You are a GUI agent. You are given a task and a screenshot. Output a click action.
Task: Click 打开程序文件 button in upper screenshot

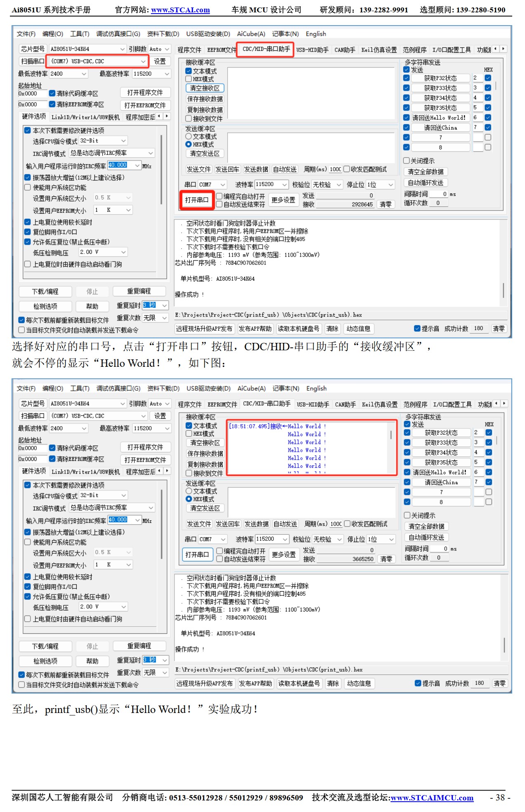pos(145,92)
